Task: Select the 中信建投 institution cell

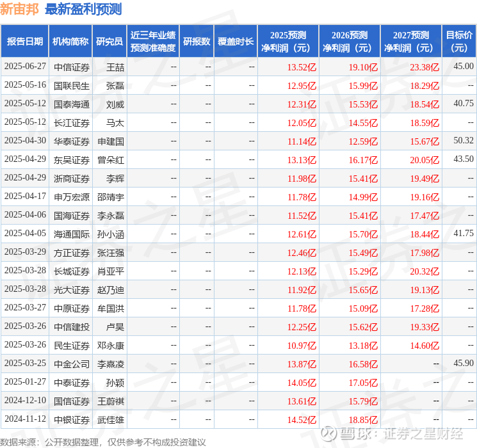Action: tap(72, 327)
